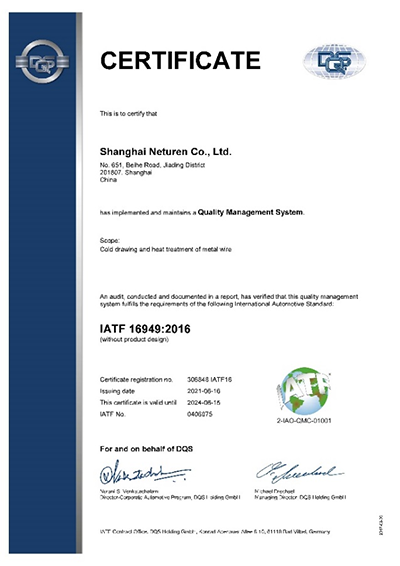
Task: Click the right handwritten signature
Action: [x=300, y=472]
